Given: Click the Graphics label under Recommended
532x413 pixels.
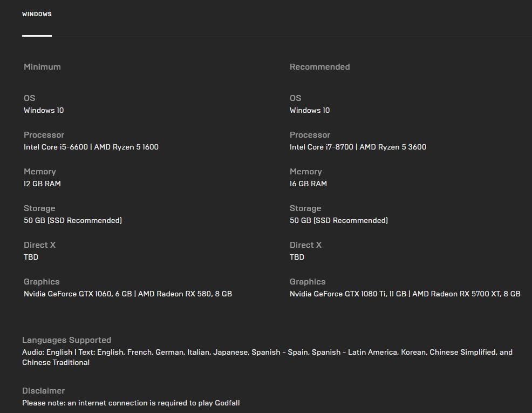Looking at the screenshot, I should 308,282.
